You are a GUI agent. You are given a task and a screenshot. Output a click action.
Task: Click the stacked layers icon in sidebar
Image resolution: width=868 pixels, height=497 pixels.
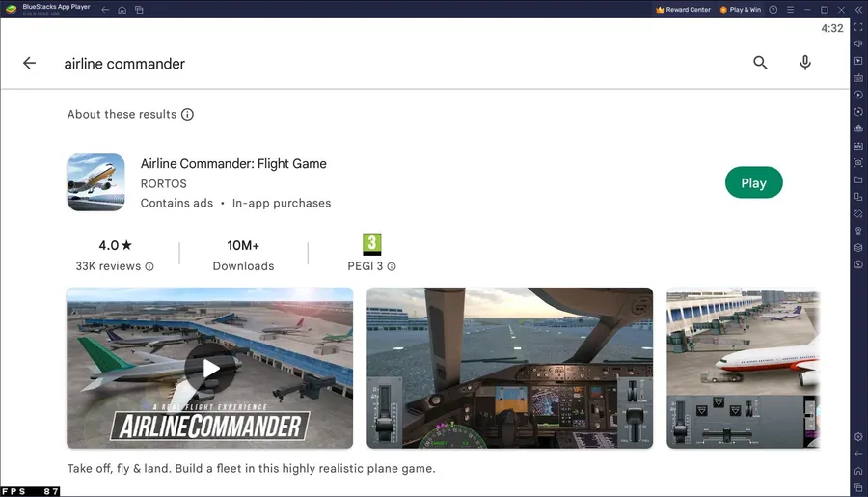pos(858,248)
